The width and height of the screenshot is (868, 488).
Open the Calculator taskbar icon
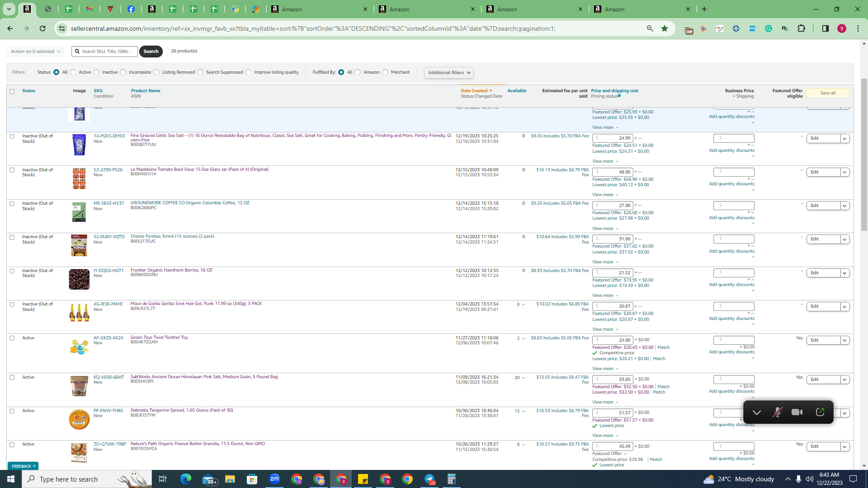point(451,479)
